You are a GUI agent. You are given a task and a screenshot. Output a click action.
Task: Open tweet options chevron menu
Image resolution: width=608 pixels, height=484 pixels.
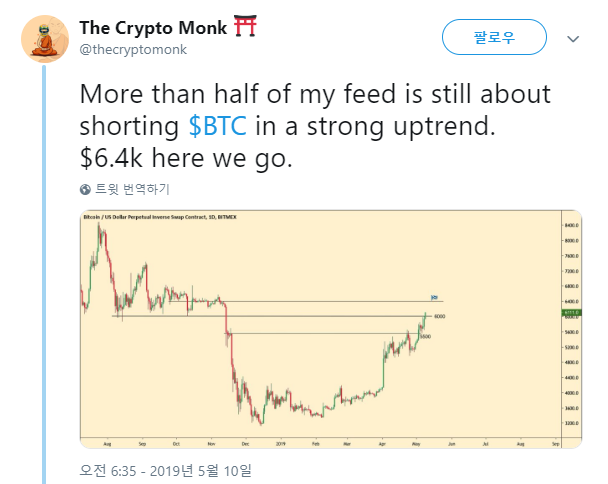(x=573, y=39)
